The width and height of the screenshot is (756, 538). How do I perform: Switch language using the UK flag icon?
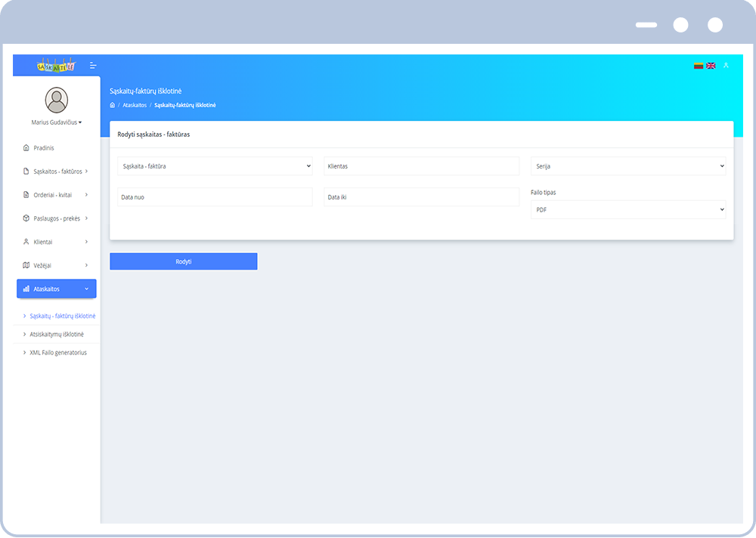[711, 66]
